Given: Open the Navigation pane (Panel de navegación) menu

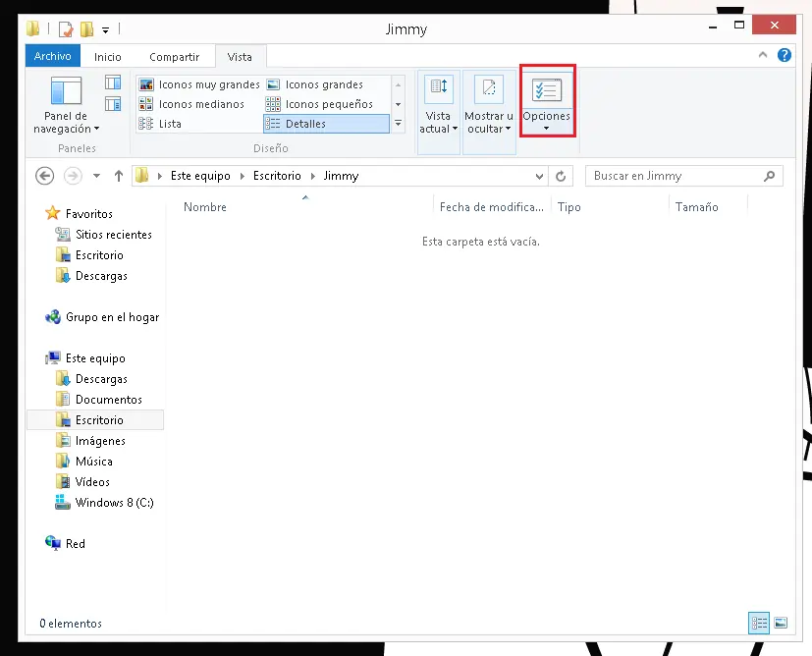Looking at the screenshot, I should [x=66, y=105].
